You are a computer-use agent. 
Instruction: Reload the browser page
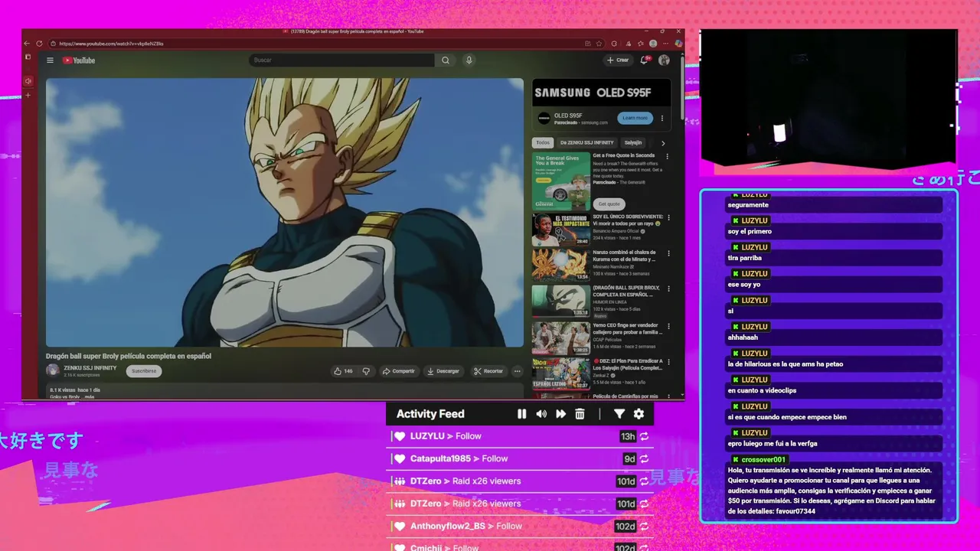click(41, 44)
